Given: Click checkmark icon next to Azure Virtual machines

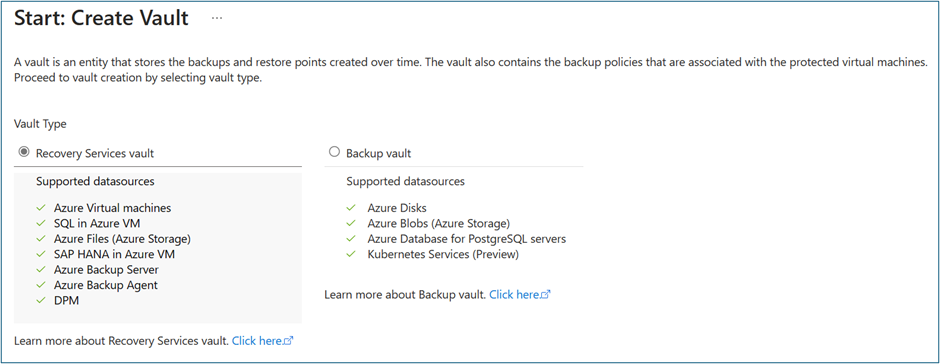Looking at the screenshot, I should 41,208.
